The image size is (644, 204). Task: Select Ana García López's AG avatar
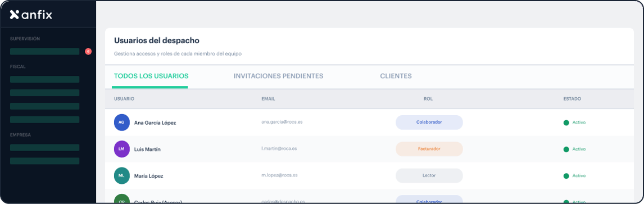tap(121, 123)
